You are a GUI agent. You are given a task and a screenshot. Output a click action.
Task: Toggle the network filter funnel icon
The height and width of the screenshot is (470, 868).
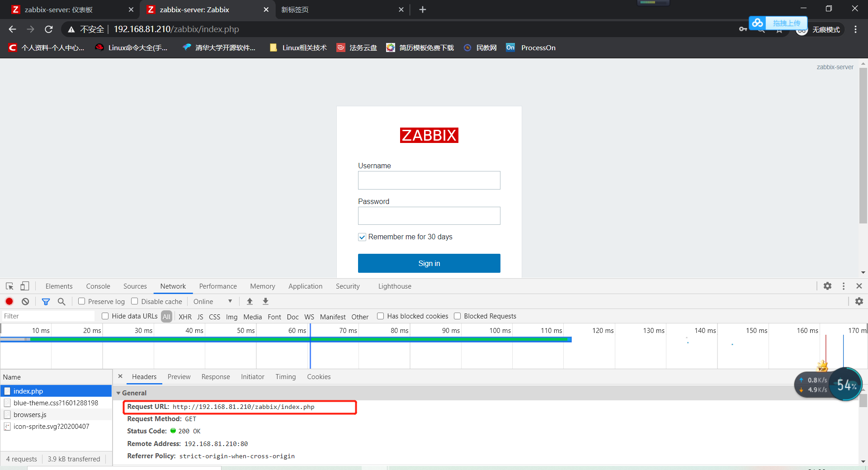click(x=46, y=301)
